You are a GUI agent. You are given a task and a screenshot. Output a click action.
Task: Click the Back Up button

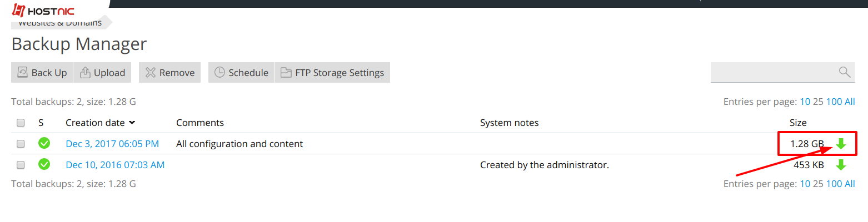[42, 73]
